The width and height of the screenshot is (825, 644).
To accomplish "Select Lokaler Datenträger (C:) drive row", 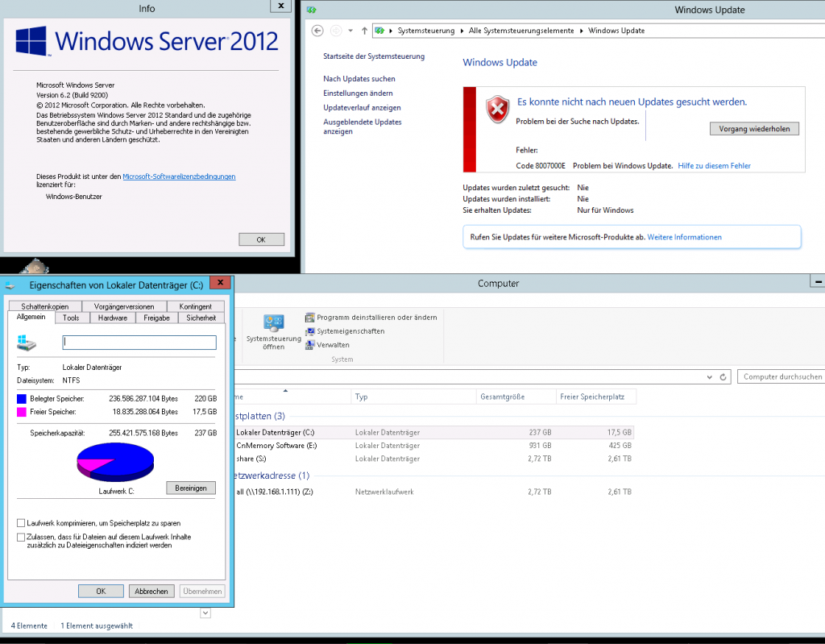I will pos(433,432).
